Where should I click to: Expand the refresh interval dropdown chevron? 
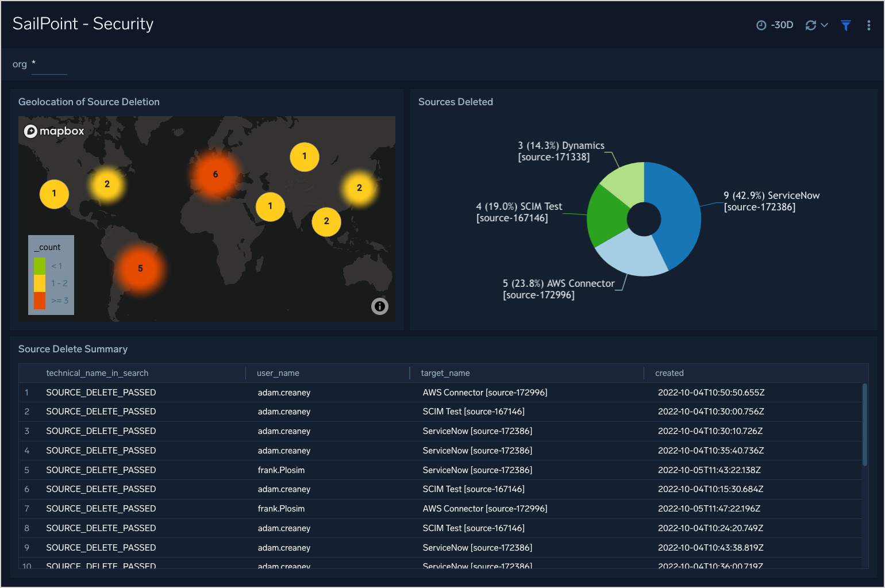[825, 25]
